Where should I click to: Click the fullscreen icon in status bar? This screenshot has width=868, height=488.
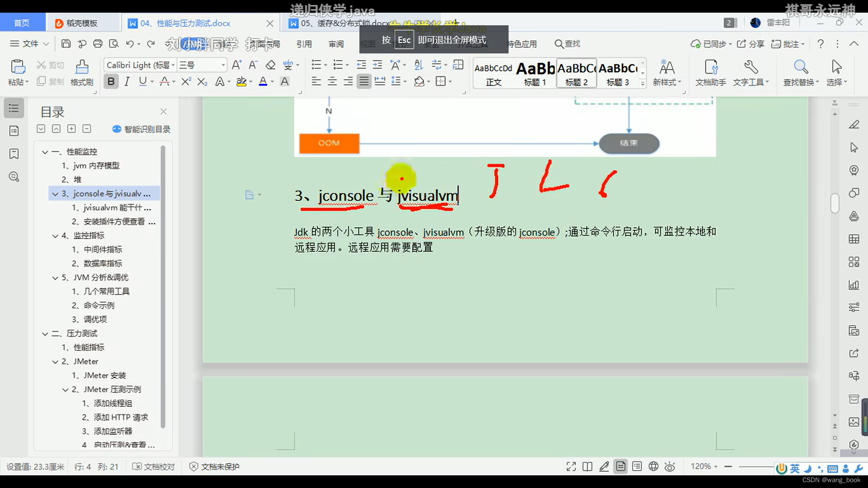(x=571, y=467)
